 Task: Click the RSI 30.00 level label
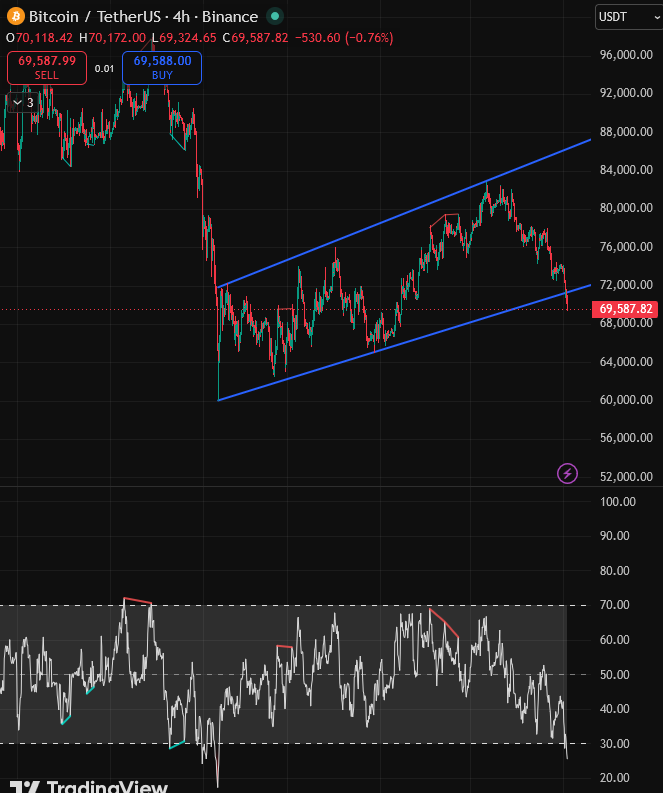click(x=614, y=743)
